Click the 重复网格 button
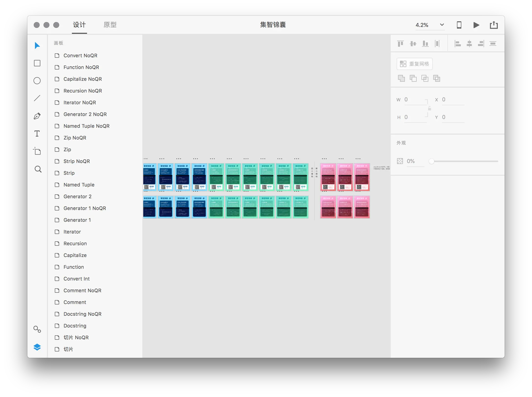 tap(415, 64)
